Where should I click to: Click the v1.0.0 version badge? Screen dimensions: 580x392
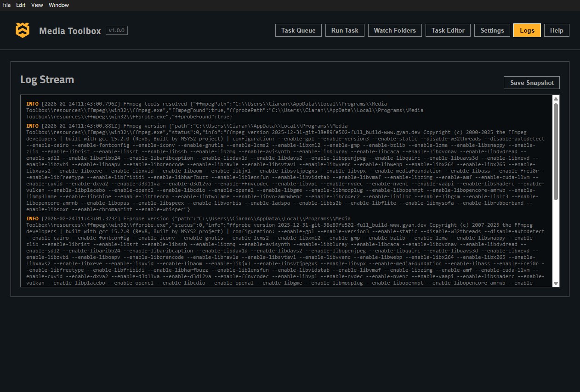117,30
